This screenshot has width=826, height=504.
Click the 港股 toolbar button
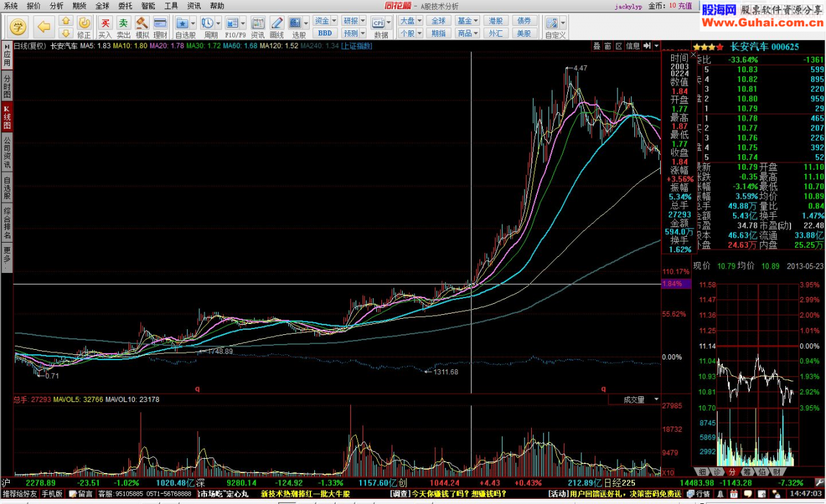click(x=496, y=21)
